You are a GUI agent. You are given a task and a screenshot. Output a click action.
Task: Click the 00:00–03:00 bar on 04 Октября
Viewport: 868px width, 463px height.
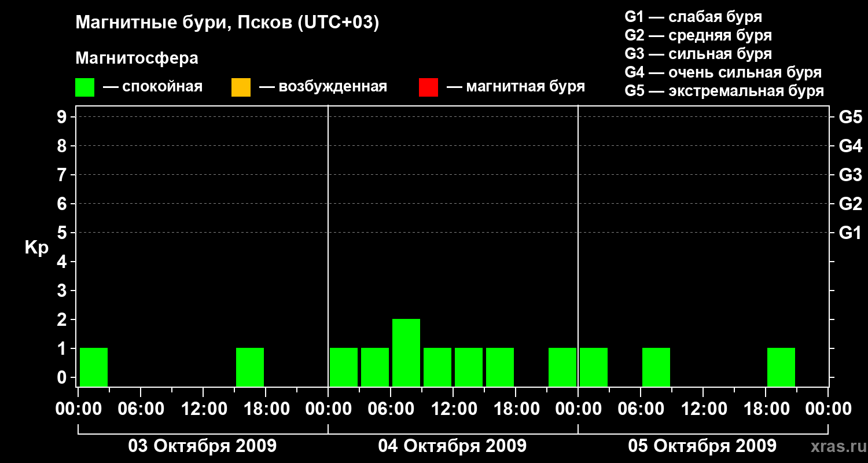coord(344,367)
